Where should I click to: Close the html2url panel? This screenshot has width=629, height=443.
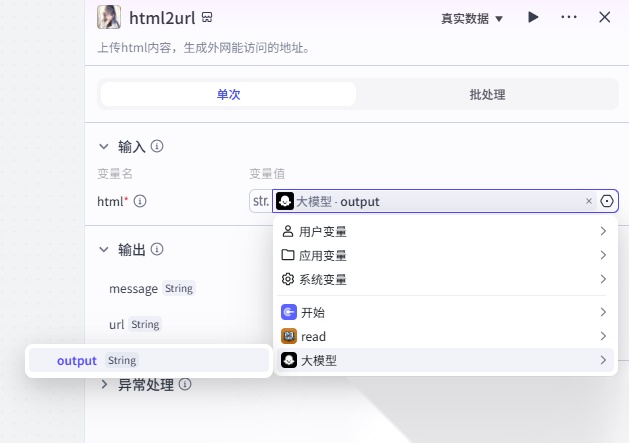click(605, 17)
